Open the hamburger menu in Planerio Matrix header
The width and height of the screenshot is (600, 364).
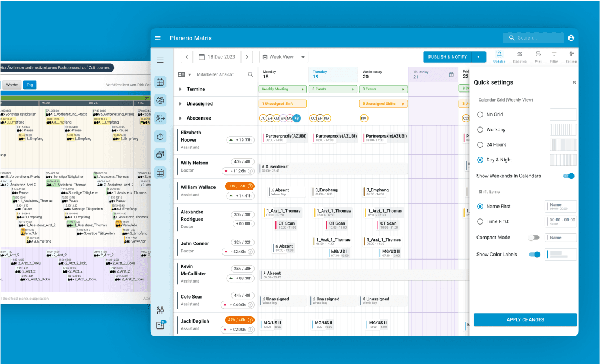click(157, 38)
